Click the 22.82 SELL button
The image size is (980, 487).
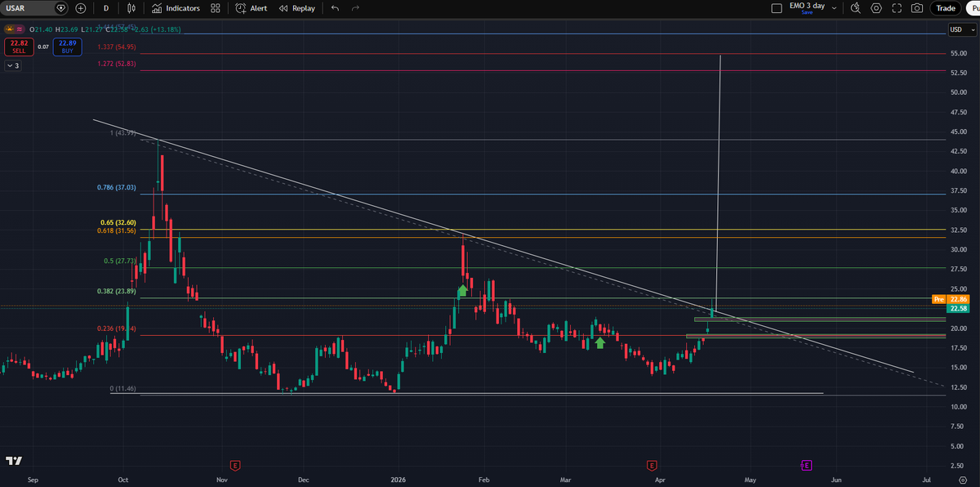(x=17, y=47)
